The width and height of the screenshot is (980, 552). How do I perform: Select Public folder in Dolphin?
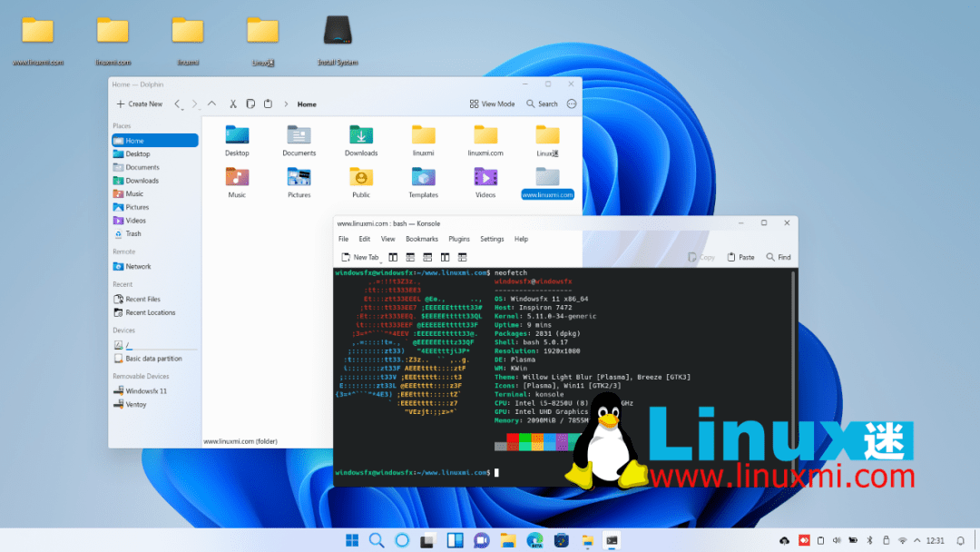pyautogui.click(x=361, y=182)
